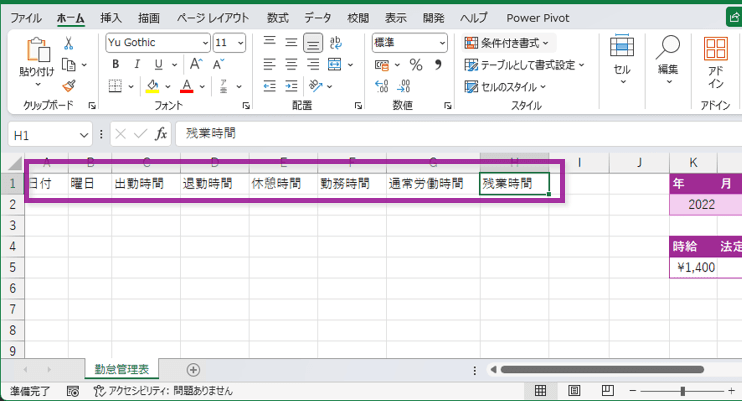The width and height of the screenshot is (742, 401).
Task: Click the horizontal scrollbar thumb
Action: click(602, 370)
